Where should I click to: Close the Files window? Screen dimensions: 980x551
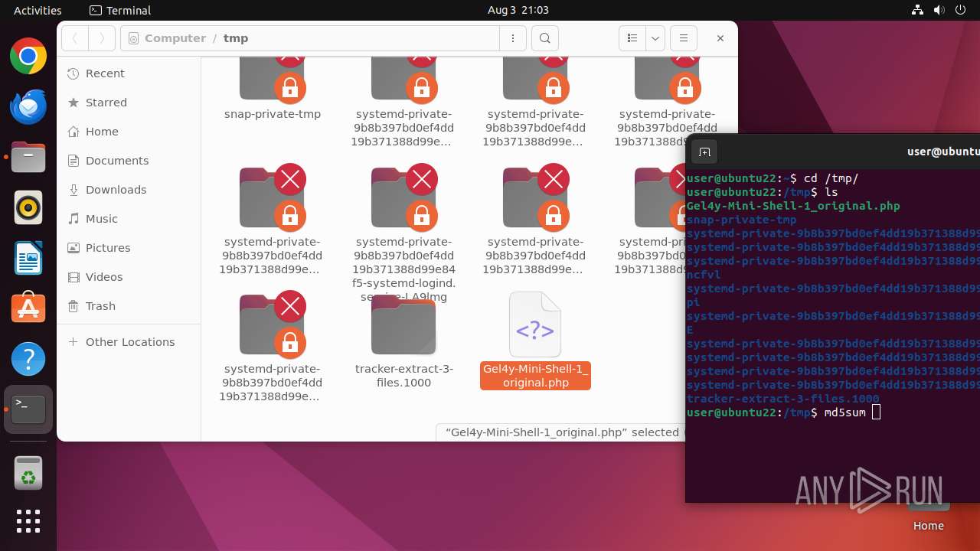[x=720, y=38]
